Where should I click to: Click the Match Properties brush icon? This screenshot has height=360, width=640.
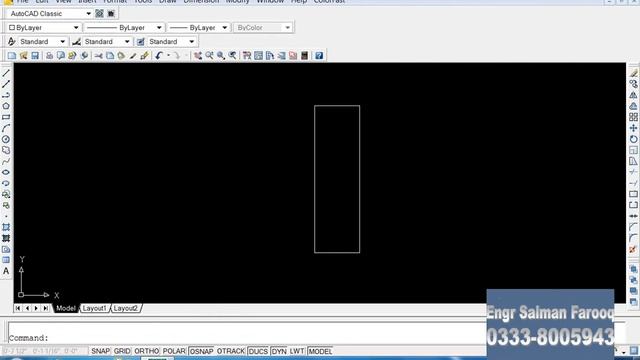coord(133,56)
